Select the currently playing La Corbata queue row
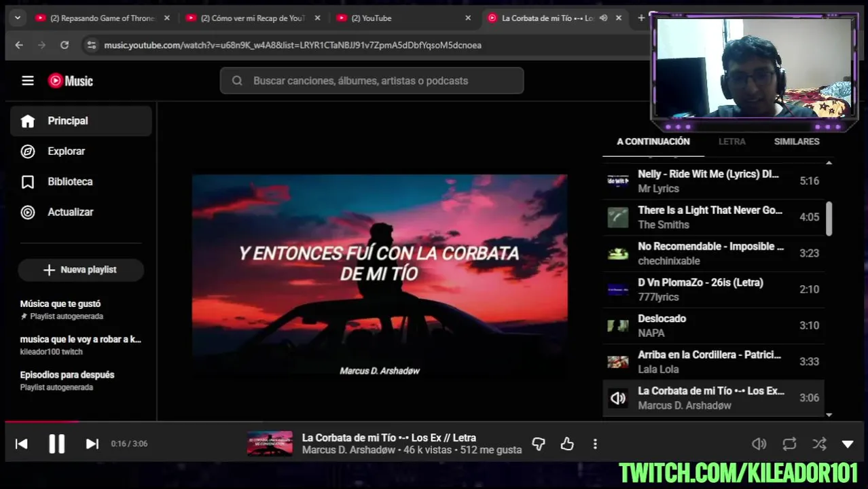Viewport: 868px width, 489px height. pos(713,398)
